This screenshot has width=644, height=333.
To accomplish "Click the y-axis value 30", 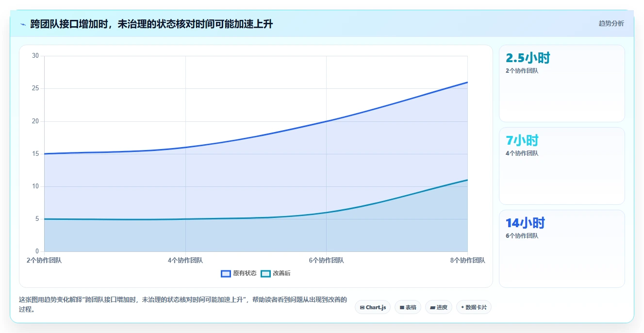I will click(35, 56).
